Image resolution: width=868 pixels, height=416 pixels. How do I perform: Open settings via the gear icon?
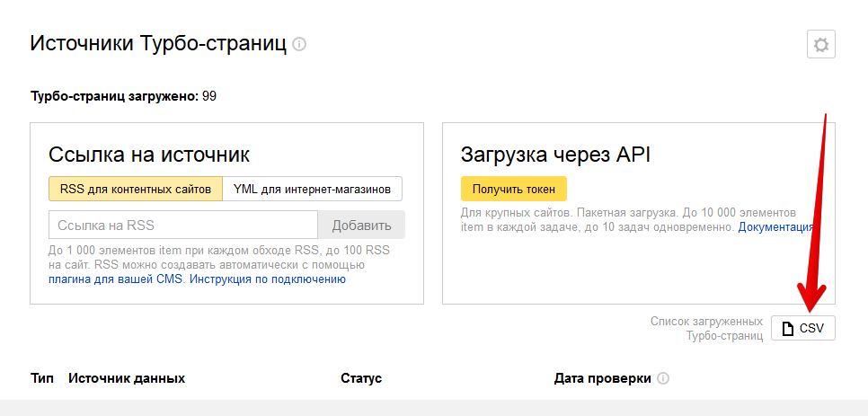820,44
